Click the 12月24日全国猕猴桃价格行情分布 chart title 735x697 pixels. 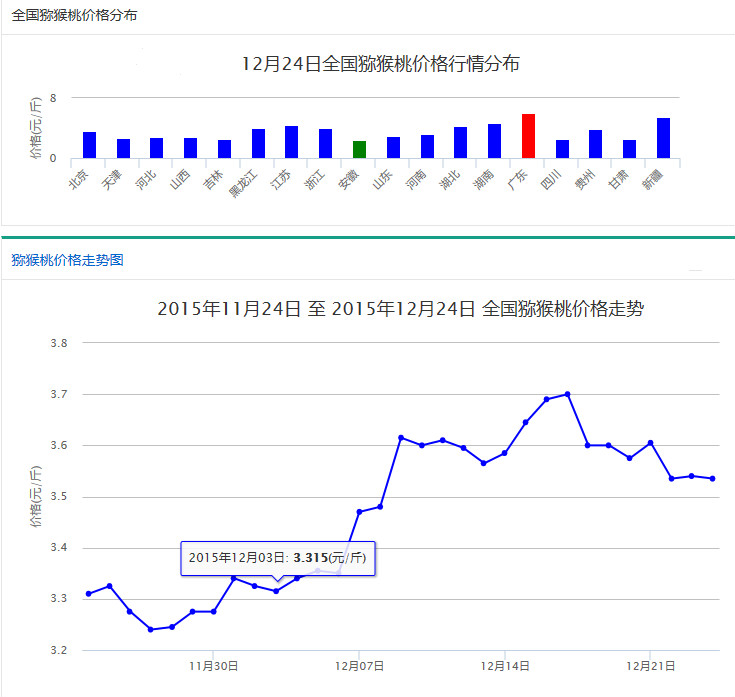click(380, 63)
